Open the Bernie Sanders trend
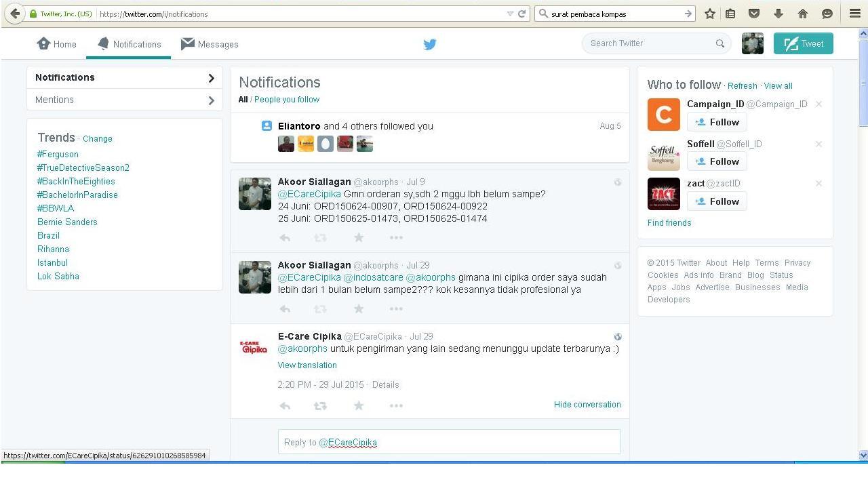 click(67, 222)
